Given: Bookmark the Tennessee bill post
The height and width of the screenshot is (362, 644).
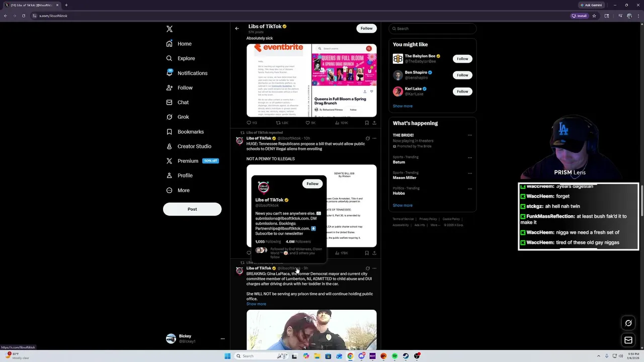Looking at the screenshot, I should [x=367, y=253].
